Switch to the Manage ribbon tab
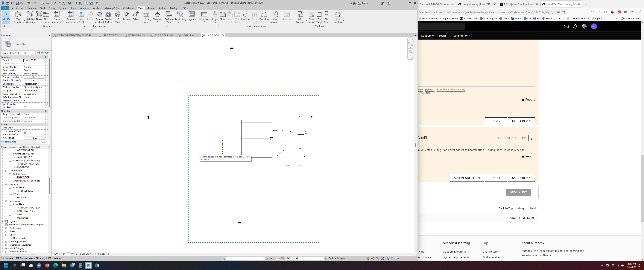Image resolution: width=644 pixels, height=270 pixels. [151, 8]
